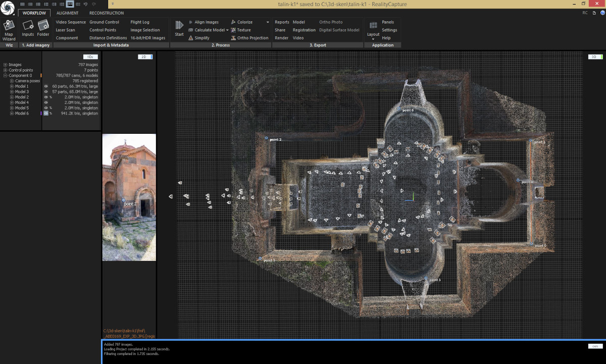Open the Map Wizard tool
The width and height of the screenshot is (606, 364).
click(x=9, y=30)
